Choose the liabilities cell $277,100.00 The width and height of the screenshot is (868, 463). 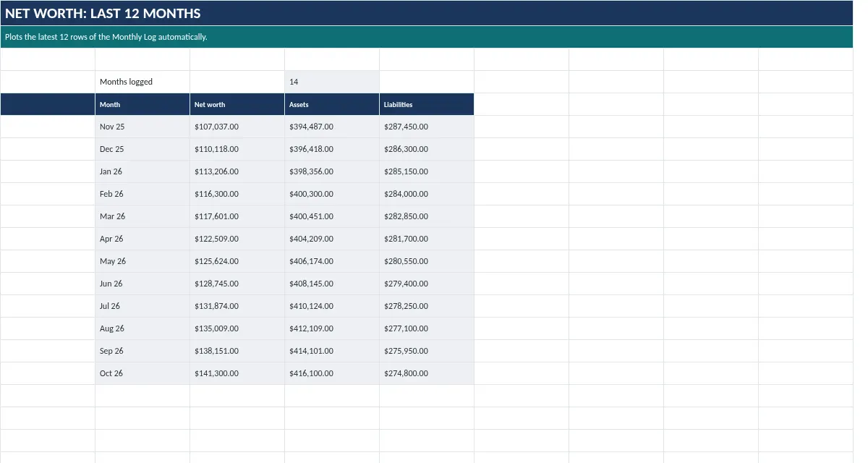point(427,328)
